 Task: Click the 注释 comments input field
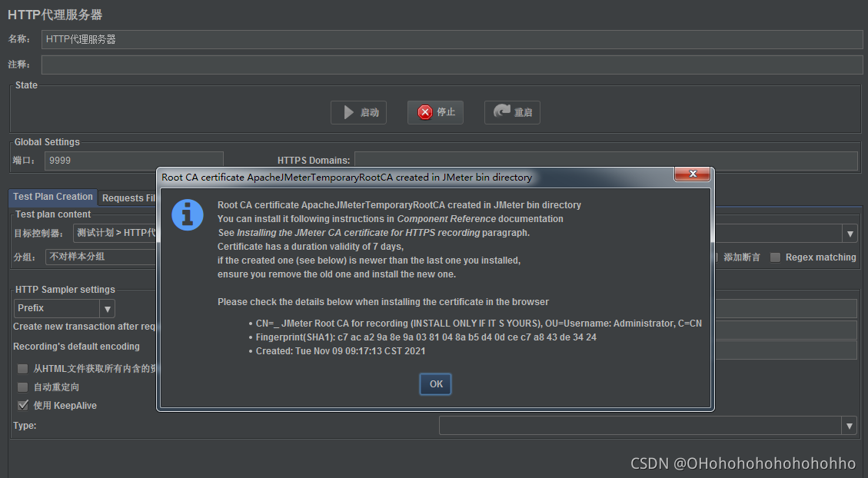(452, 65)
